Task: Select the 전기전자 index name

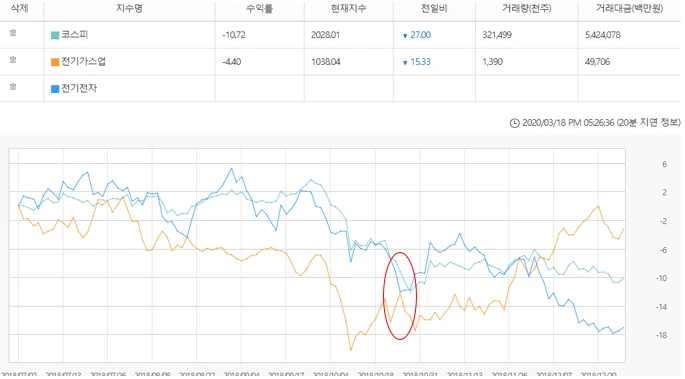Action: click(x=79, y=88)
